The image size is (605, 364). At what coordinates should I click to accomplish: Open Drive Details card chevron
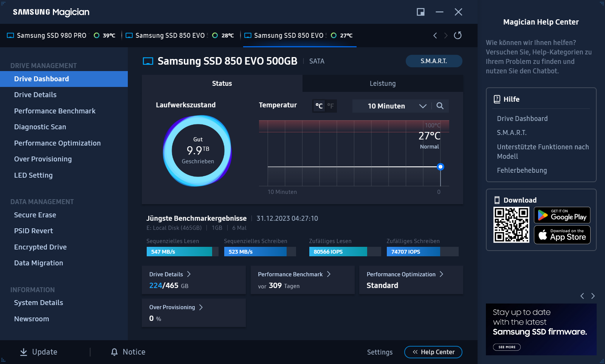[x=189, y=274]
